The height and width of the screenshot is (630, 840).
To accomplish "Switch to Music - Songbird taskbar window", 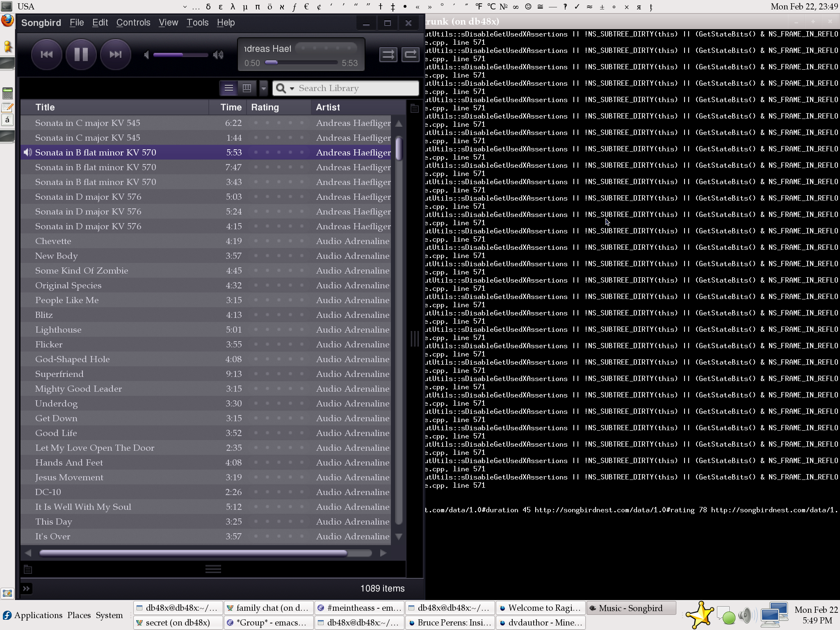I will [x=631, y=608].
